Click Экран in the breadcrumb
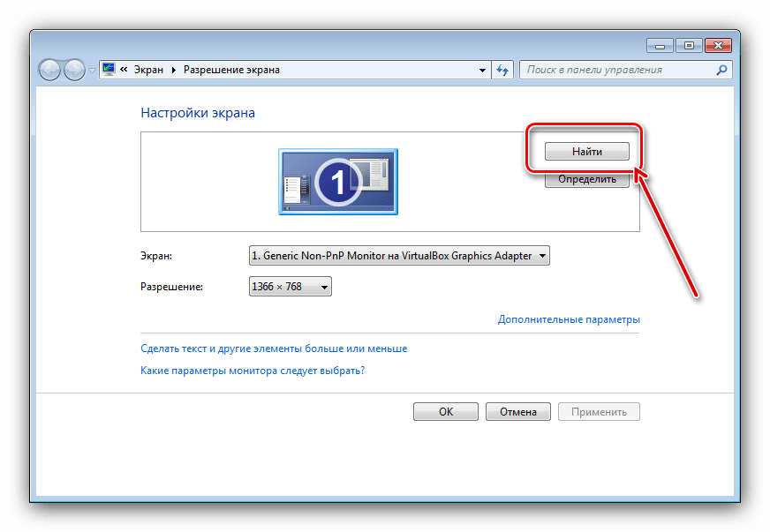 coord(149,70)
